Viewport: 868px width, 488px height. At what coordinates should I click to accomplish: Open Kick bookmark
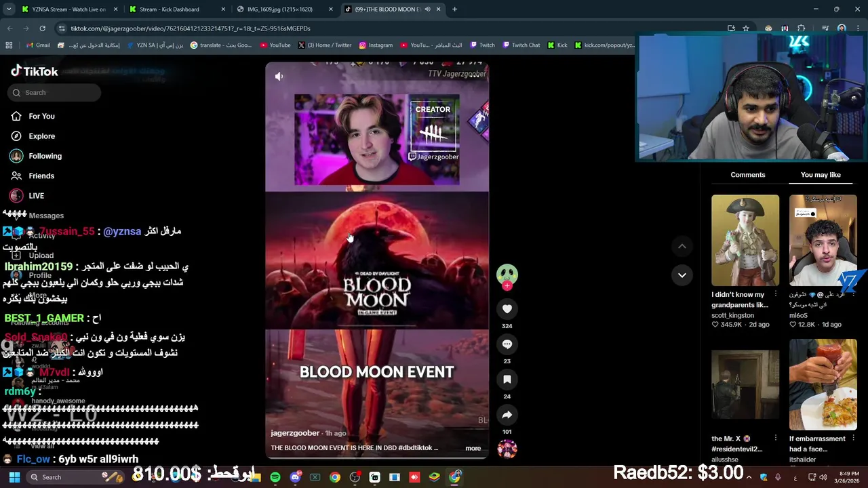(557, 45)
